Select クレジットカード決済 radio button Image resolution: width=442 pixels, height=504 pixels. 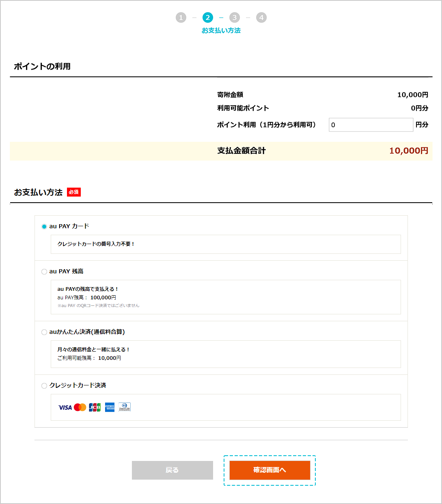[44, 386]
